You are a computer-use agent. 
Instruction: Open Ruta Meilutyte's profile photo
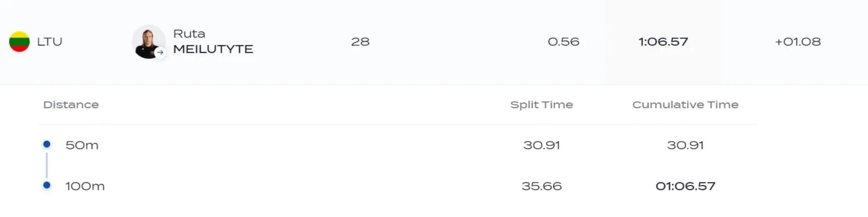pos(147,41)
